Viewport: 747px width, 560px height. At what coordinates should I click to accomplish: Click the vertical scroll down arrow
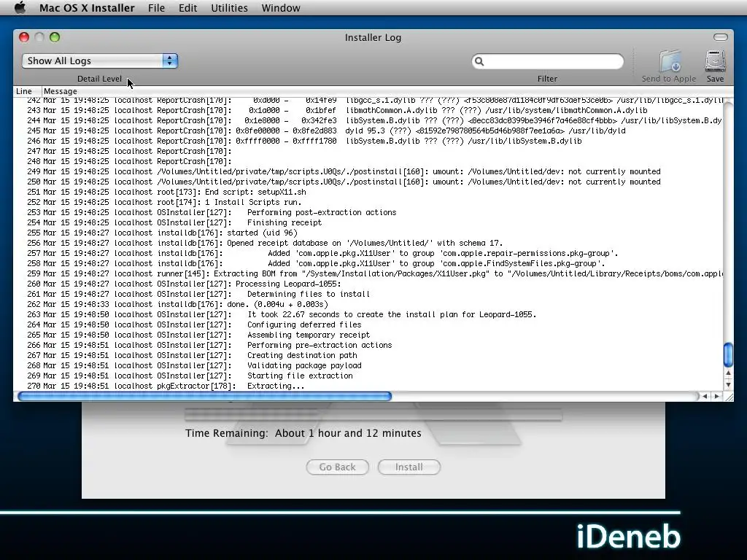coord(728,384)
